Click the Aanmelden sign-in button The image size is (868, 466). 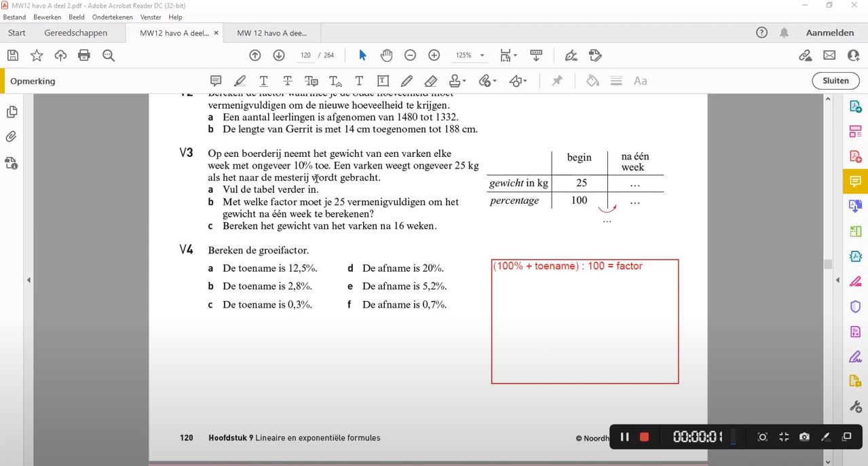tap(830, 33)
